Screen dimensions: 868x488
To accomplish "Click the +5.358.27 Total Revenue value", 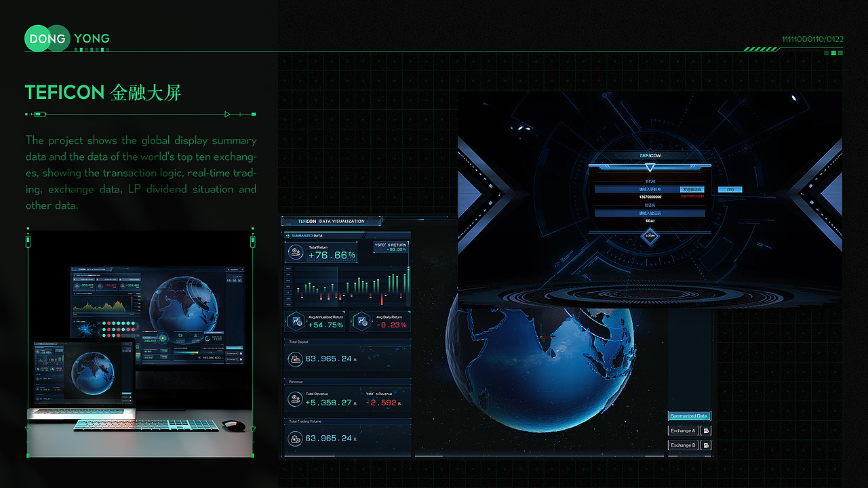I will pos(328,402).
